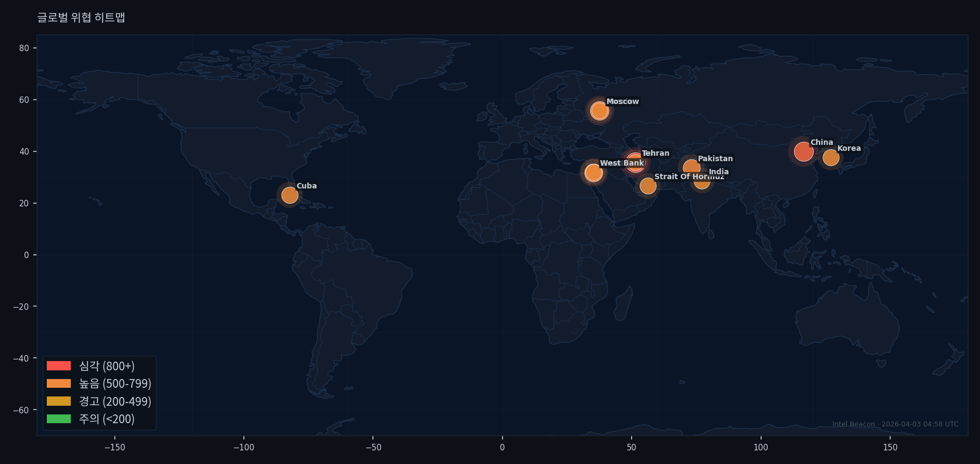Select the Strait Of Hormuz marker
980x464 pixels.
point(648,186)
